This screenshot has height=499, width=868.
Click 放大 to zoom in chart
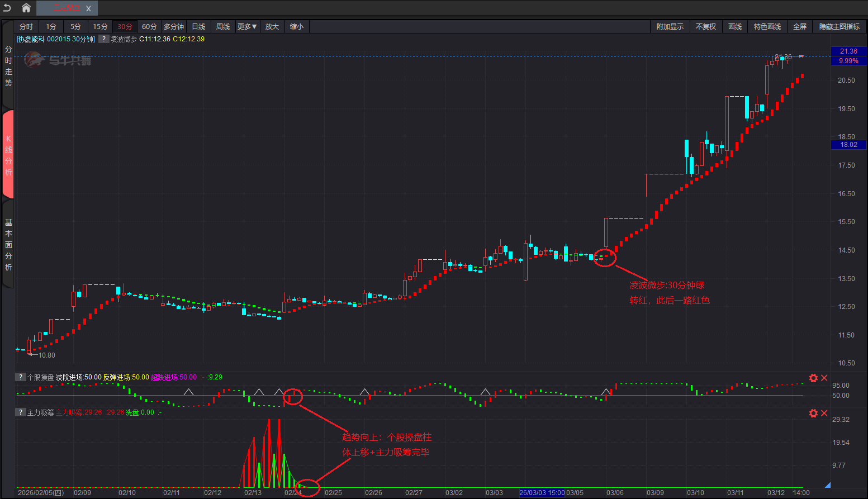272,27
